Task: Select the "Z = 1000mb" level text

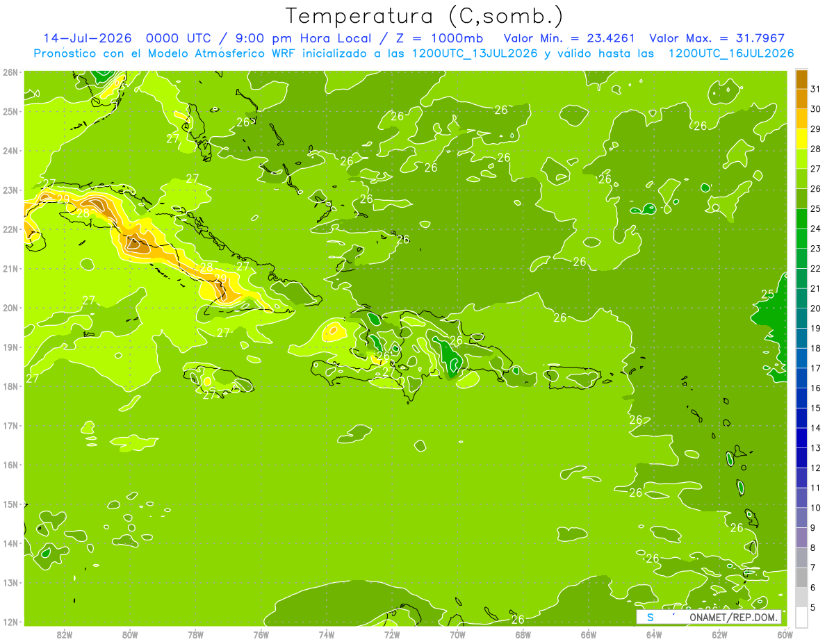Action: point(441,38)
